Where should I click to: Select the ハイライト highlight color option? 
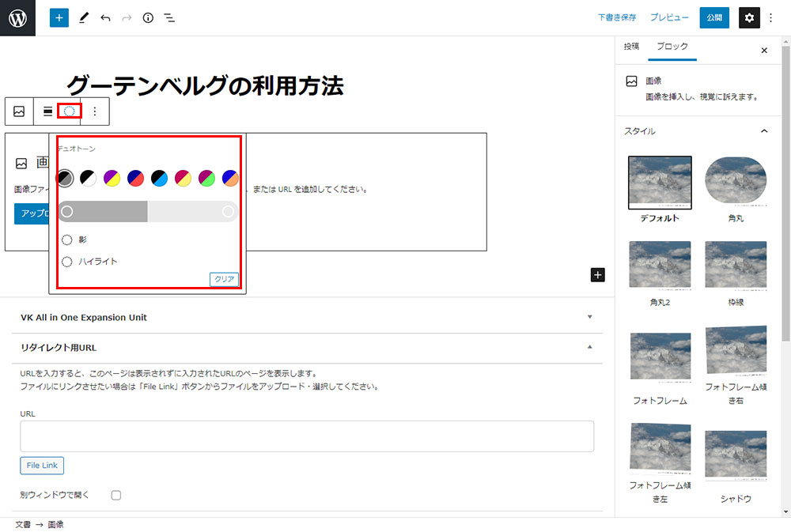(67, 262)
